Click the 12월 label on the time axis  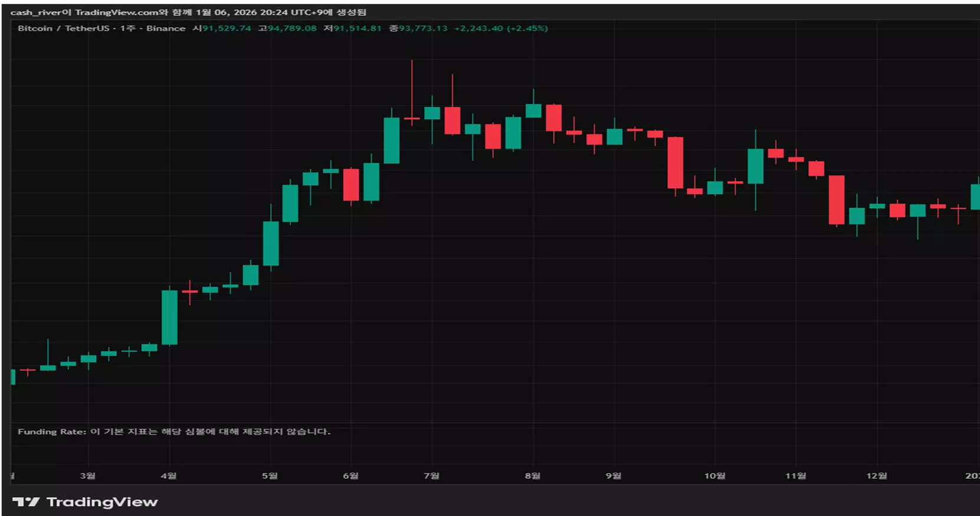(x=877, y=476)
